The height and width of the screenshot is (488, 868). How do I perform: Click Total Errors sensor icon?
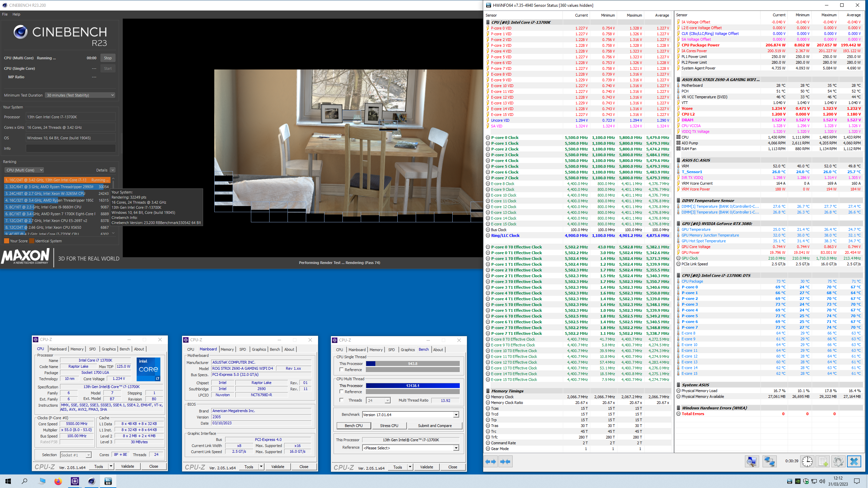tap(678, 414)
